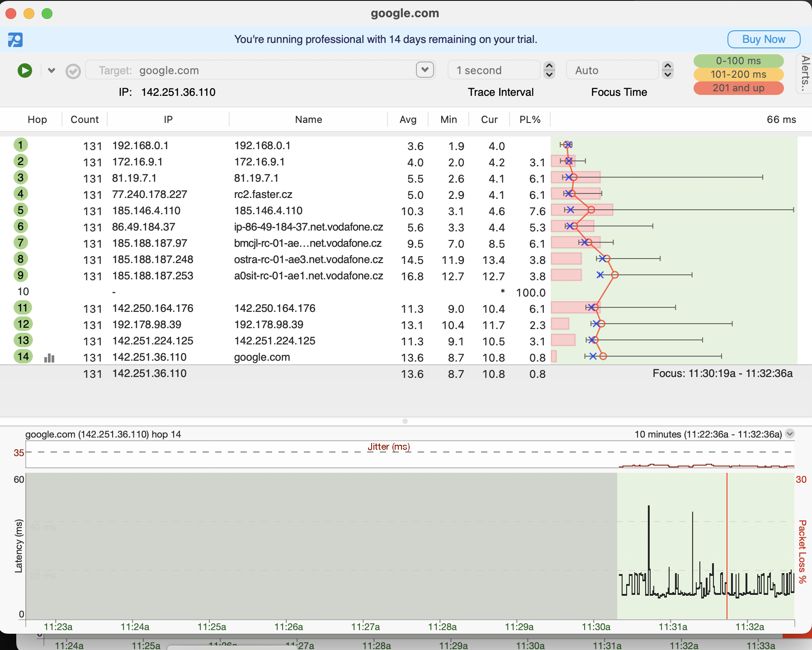Click the Target input field with google.com
Screen dimensions: 812x650
pyautogui.click(x=253, y=71)
